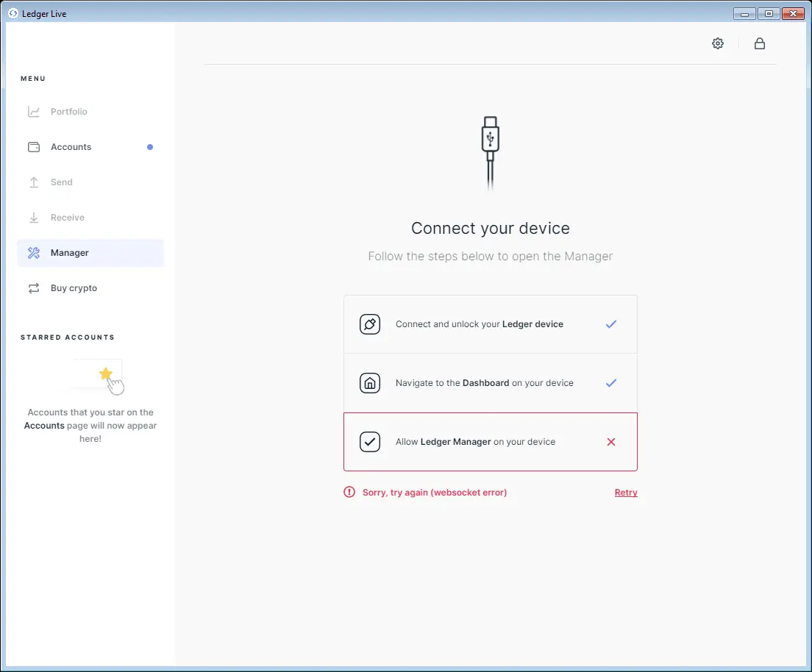The image size is (812, 672).
Task: Click the Allow Ledger Manager step row
Action: 491,442
